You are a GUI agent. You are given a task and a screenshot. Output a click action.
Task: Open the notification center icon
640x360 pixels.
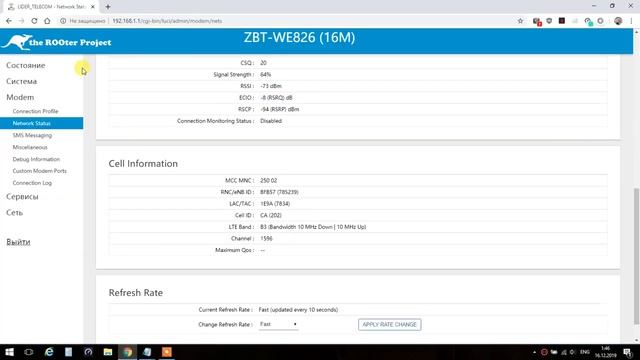point(627,352)
